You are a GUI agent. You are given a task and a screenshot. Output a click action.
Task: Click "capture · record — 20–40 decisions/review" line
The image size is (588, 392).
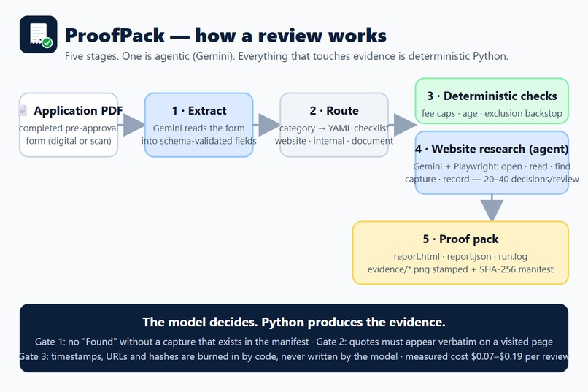pos(492,180)
